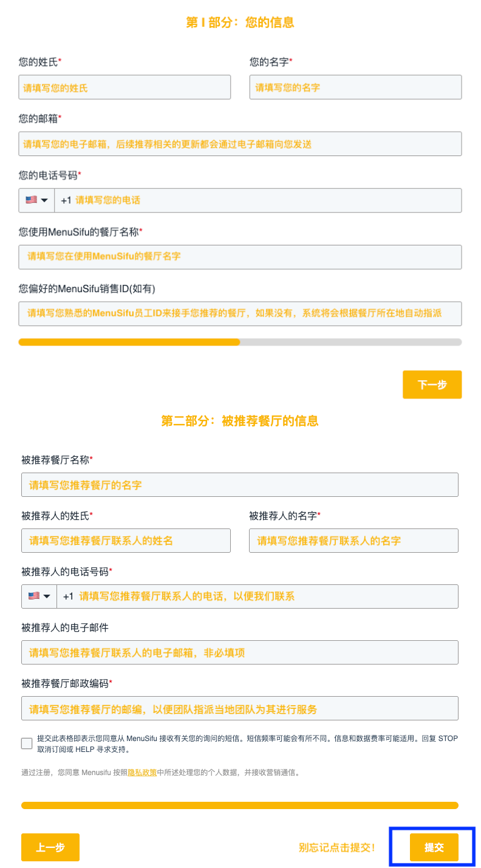Click the progress bar below Section 1
Image resolution: width=481 pixels, height=868 pixels.
[240, 343]
